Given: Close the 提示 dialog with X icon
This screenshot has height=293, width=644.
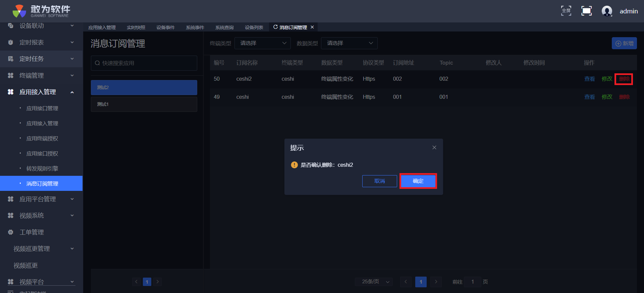Looking at the screenshot, I should (434, 148).
